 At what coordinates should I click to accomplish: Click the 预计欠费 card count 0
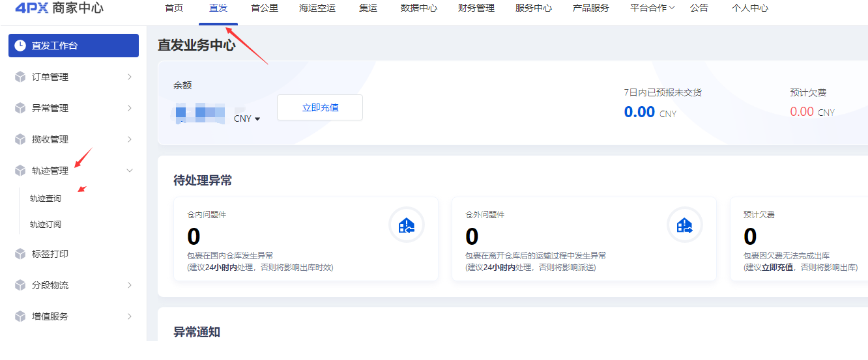click(750, 236)
